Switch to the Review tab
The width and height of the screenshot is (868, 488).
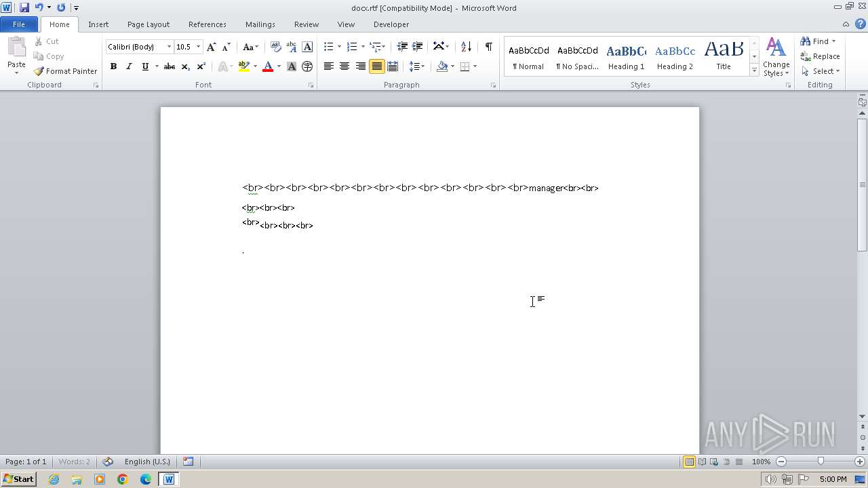307,24
